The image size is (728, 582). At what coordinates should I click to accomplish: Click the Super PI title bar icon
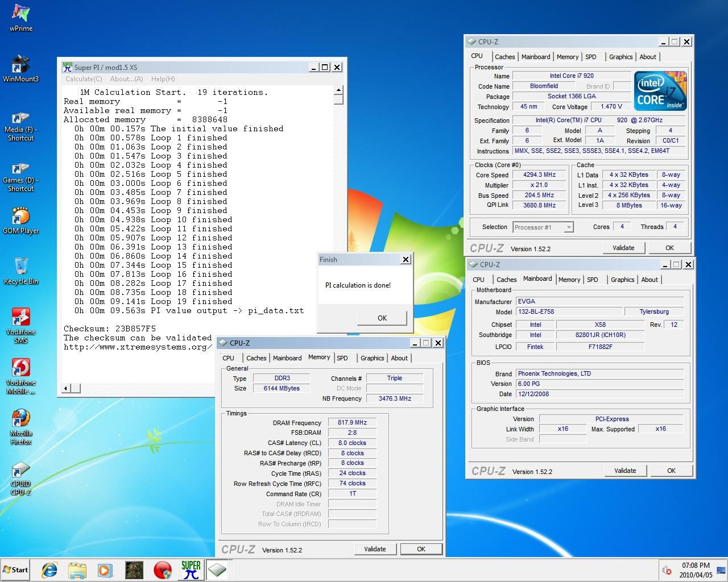click(67, 67)
